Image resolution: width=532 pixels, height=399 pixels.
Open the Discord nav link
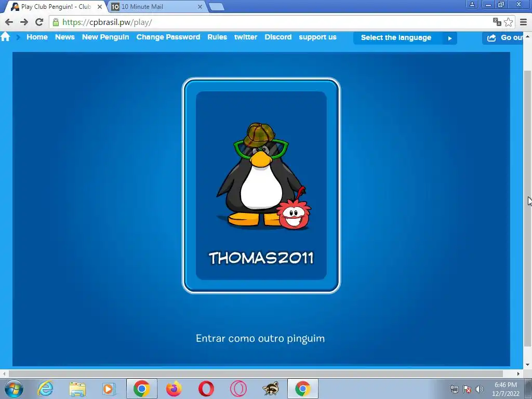pos(278,37)
